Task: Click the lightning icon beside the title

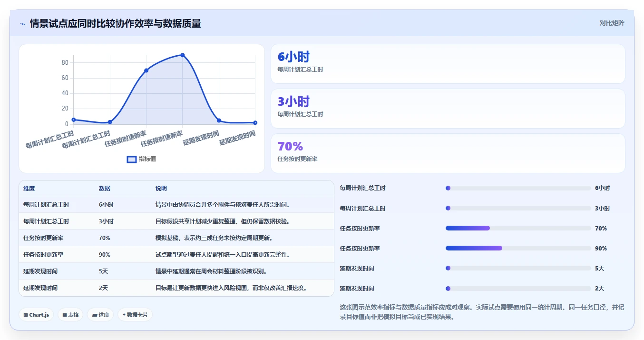Action: click(22, 23)
